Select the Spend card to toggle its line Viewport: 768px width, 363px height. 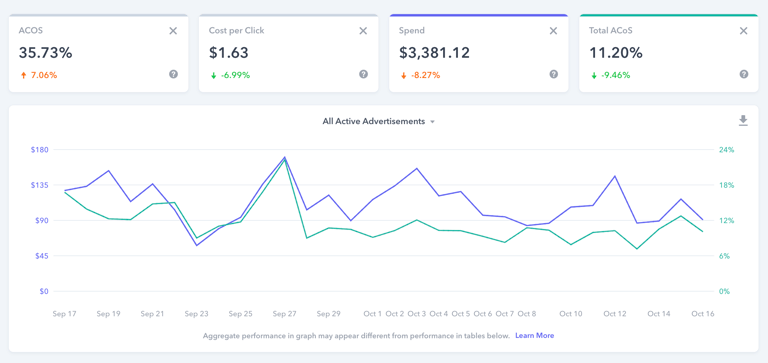479,53
